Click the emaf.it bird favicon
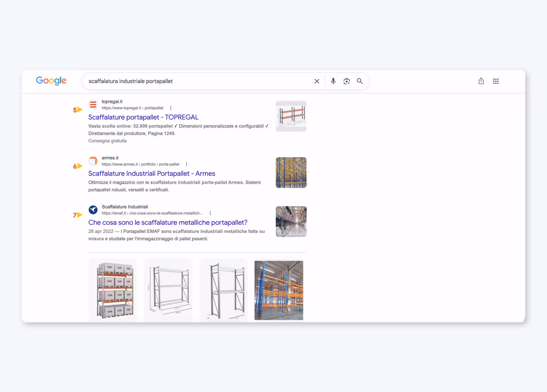 pyautogui.click(x=93, y=210)
